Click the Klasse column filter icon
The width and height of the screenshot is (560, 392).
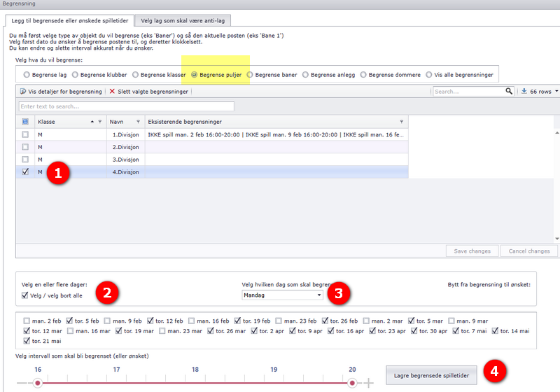tap(100, 122)
